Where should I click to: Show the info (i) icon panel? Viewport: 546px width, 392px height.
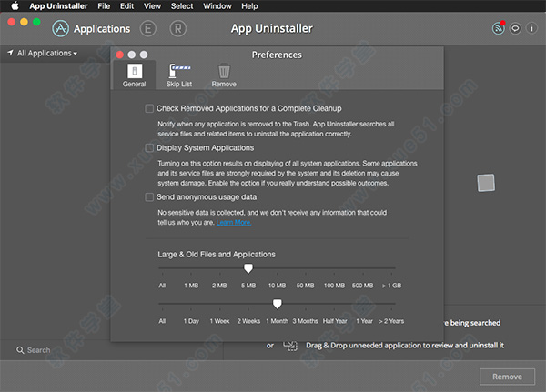531,28
